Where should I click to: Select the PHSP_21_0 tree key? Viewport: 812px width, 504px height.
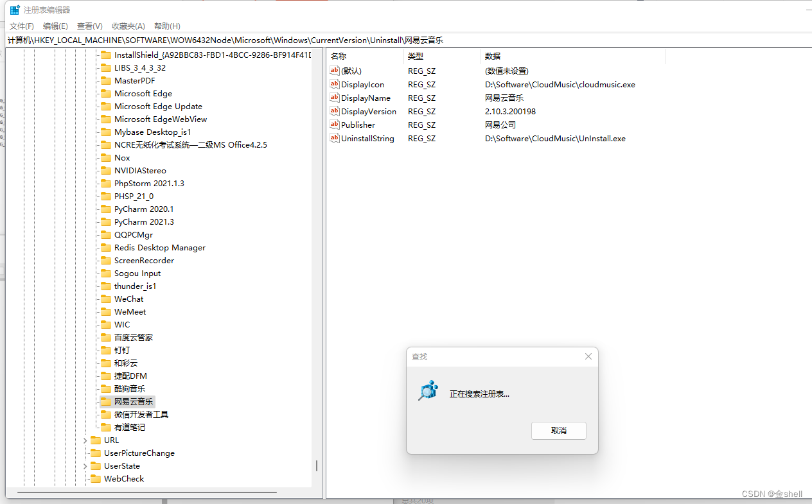pos(134,196)
